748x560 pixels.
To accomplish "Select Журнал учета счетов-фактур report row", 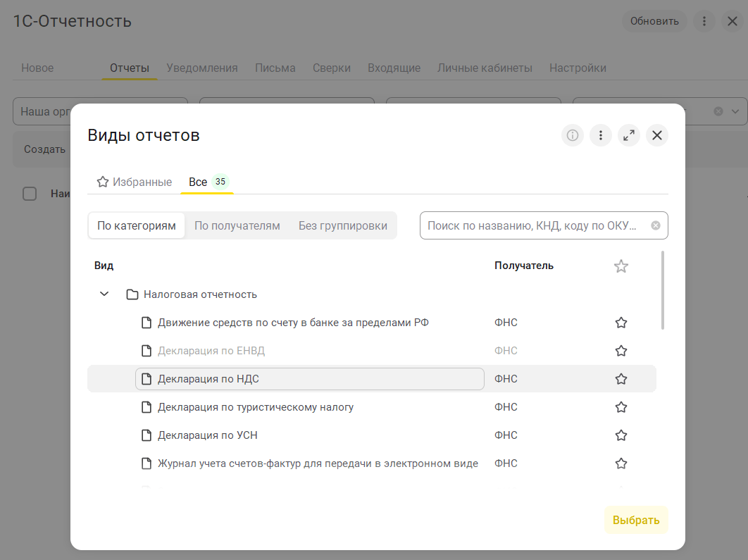I will click(x=318, y=463).
